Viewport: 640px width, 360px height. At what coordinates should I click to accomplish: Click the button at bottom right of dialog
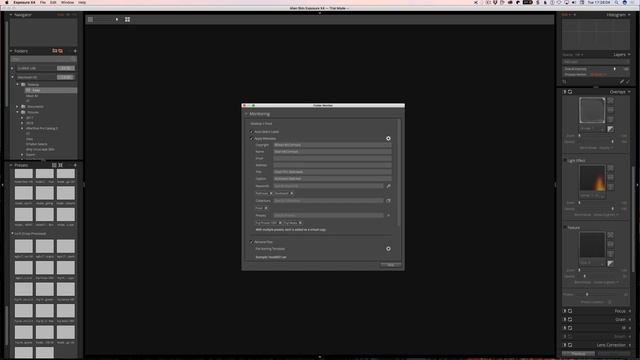(390, 265)
